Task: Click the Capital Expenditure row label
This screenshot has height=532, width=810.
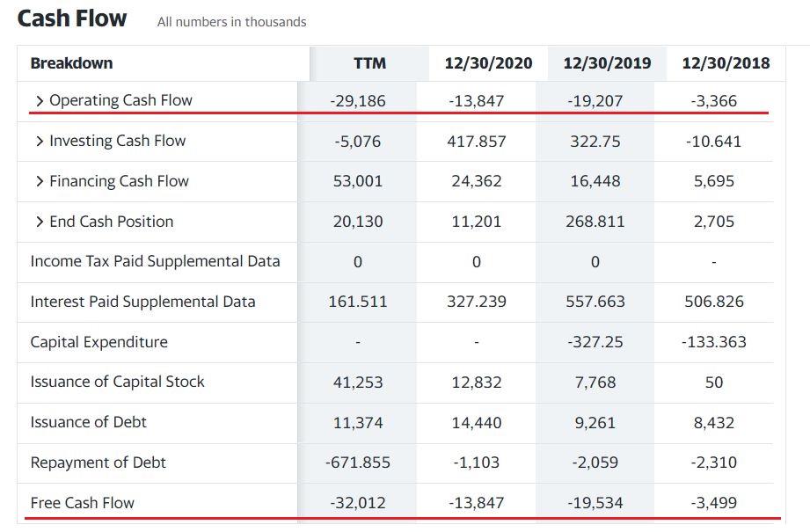Action: (x=99, y=342)
